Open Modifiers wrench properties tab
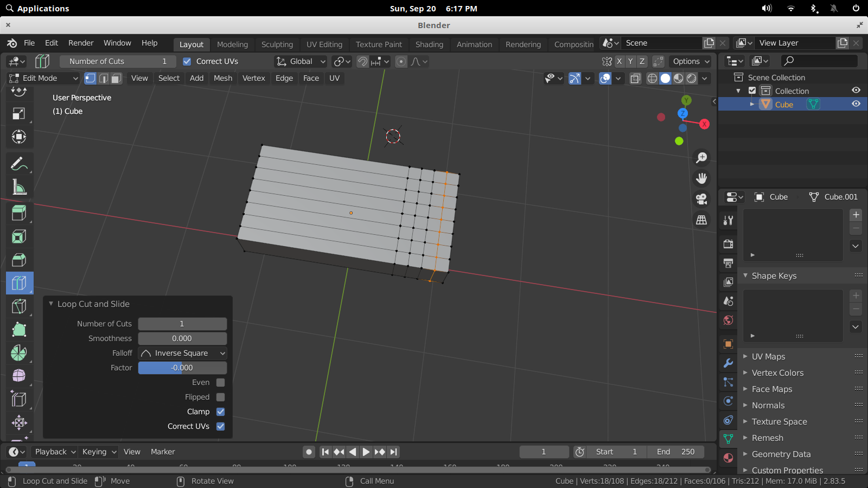This screenshot has height=488, width=868. click(728, 363)
